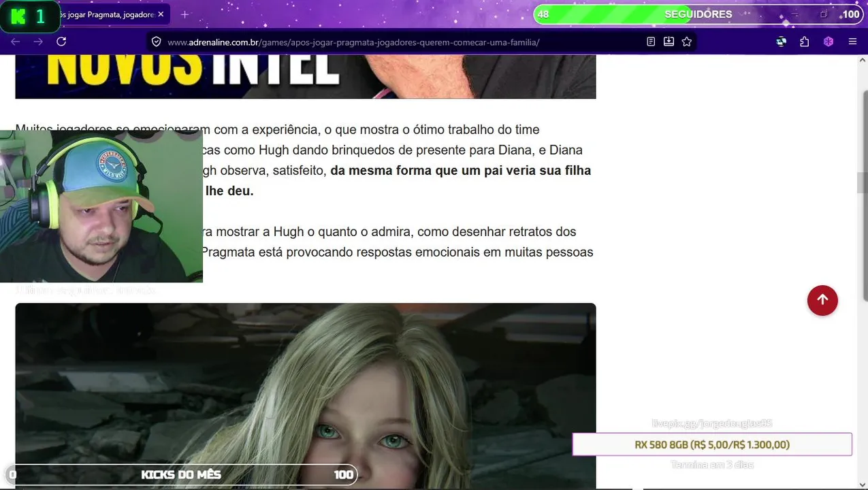
Task: Go forward with the browser forward arrow
Action: [38, 42]
